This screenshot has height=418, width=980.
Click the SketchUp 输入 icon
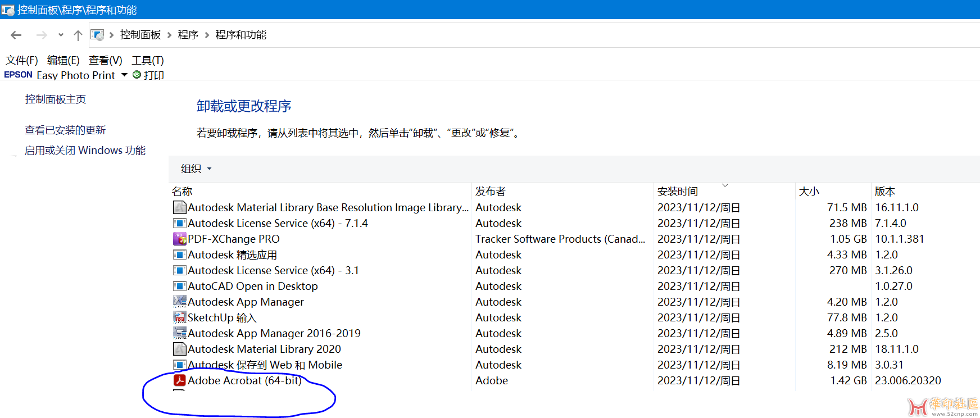tap(179, 317)
